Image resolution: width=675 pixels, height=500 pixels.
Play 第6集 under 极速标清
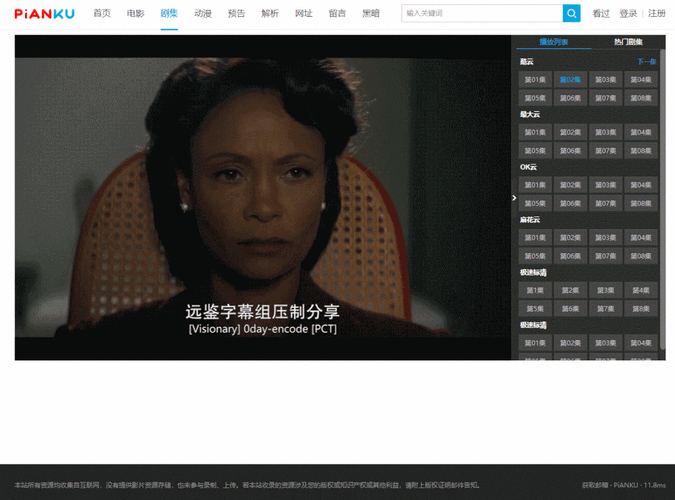(x=570, y=309)
